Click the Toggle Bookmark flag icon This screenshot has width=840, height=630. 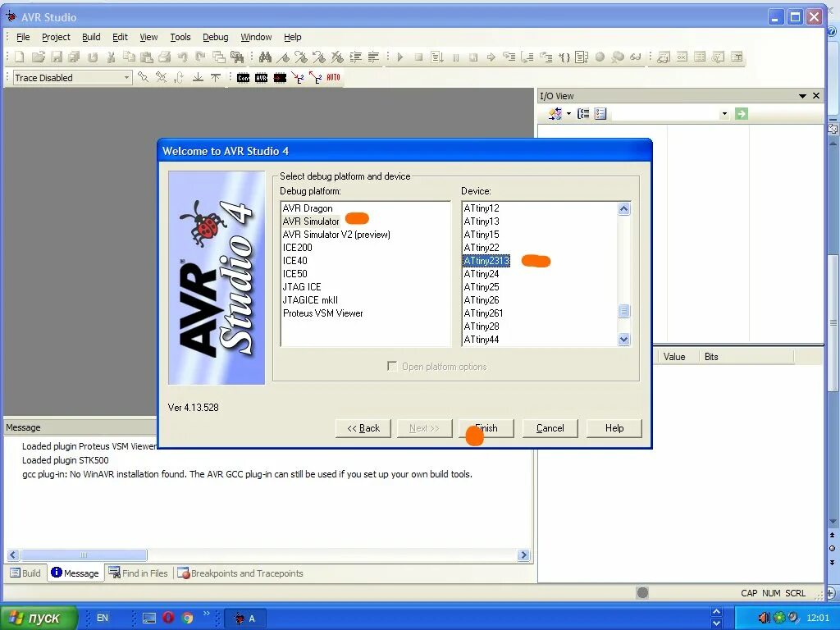coord(283,57)
